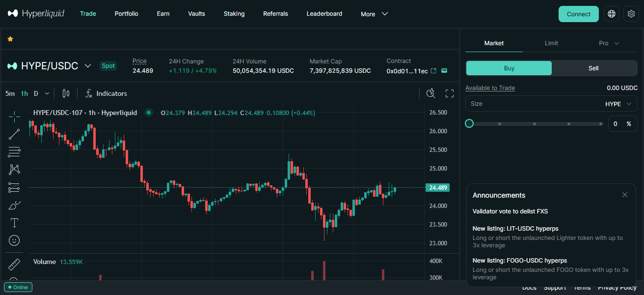
Task: Switch order side to Sell
Action: tap(593, 68)
